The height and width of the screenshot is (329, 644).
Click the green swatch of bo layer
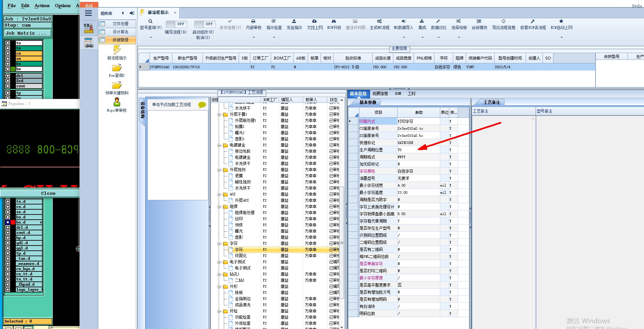coord(13,69)
